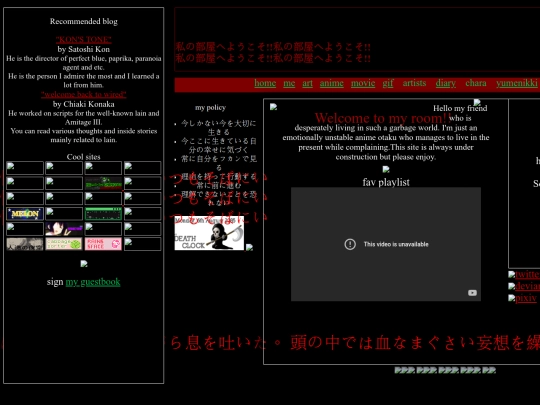This screenshot has width=540, height=405.
Task: Click broken image icon beside deviantart link
Action: pos(511,286)
